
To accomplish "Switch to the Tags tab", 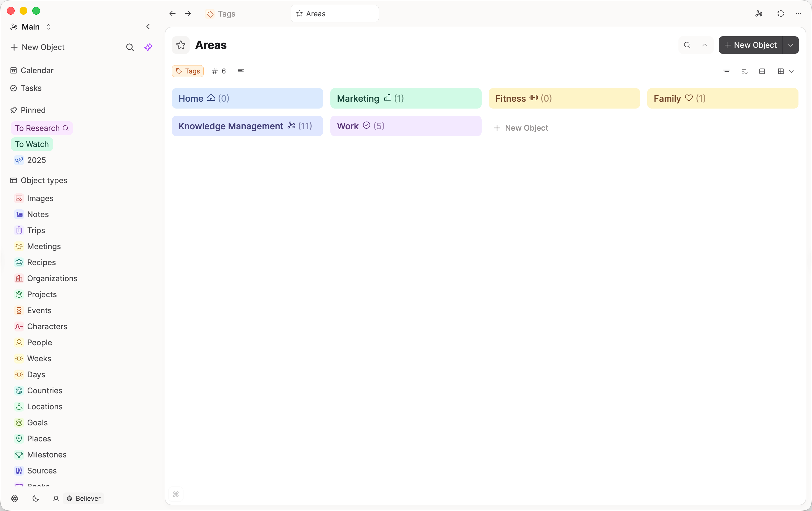I will tap(221, 14).
